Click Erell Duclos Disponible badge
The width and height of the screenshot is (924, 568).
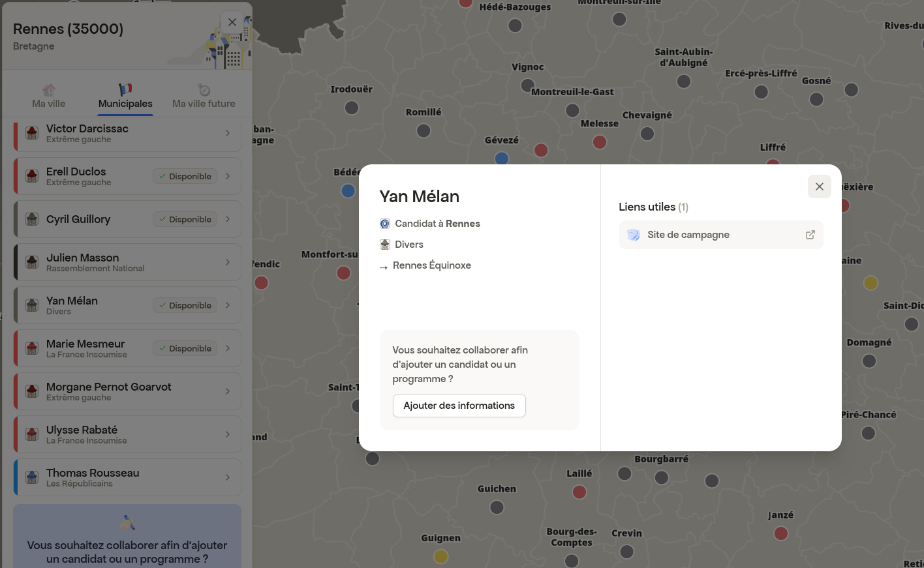[x=185, y=176]
